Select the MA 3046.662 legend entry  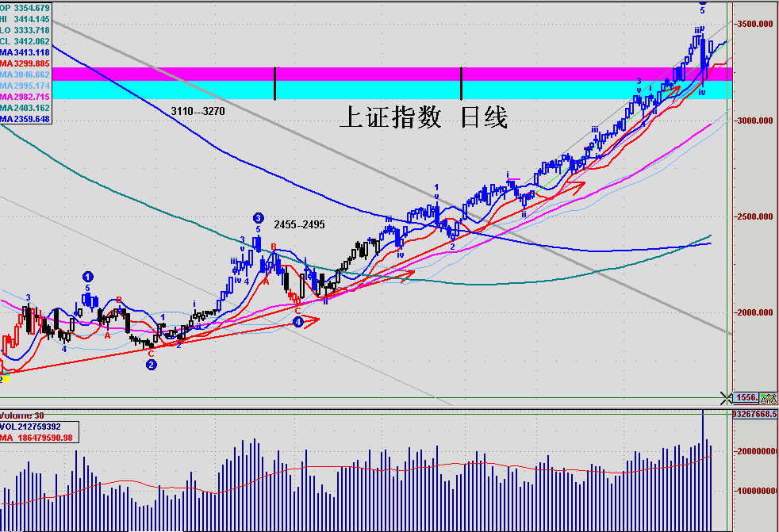[25, 75]
